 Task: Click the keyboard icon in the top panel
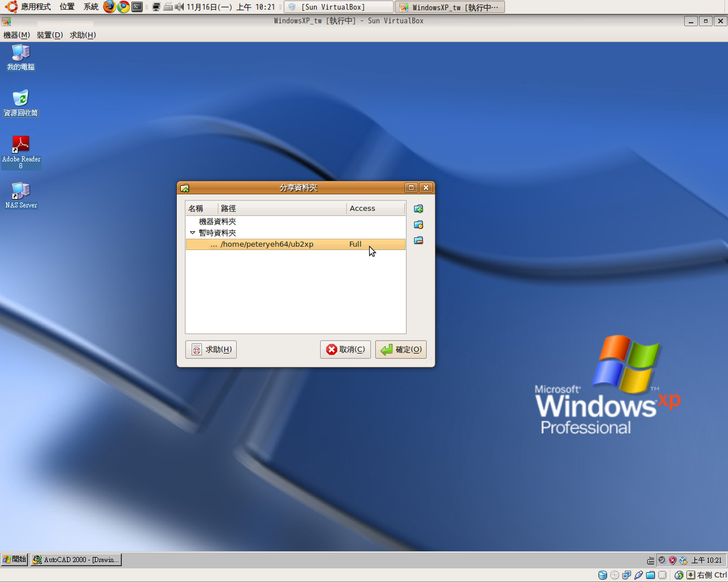pyautogui.click(x=168, y=7)
